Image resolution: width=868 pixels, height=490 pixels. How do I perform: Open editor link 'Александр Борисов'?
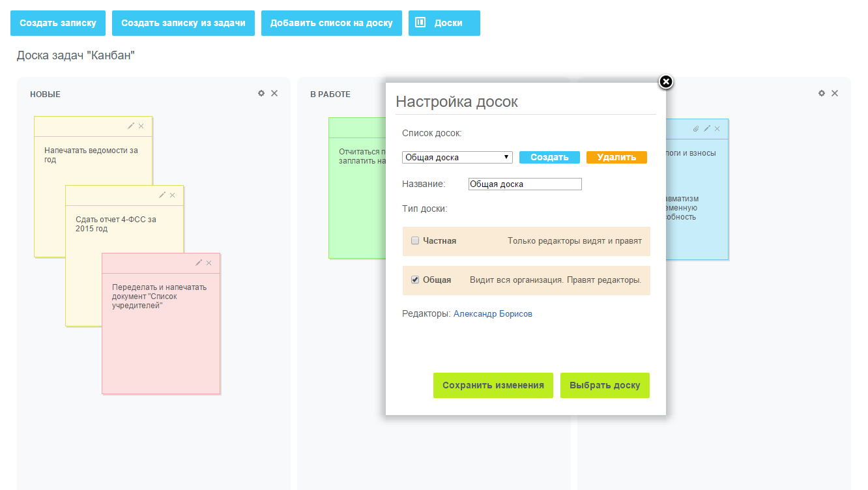(493, 313)
